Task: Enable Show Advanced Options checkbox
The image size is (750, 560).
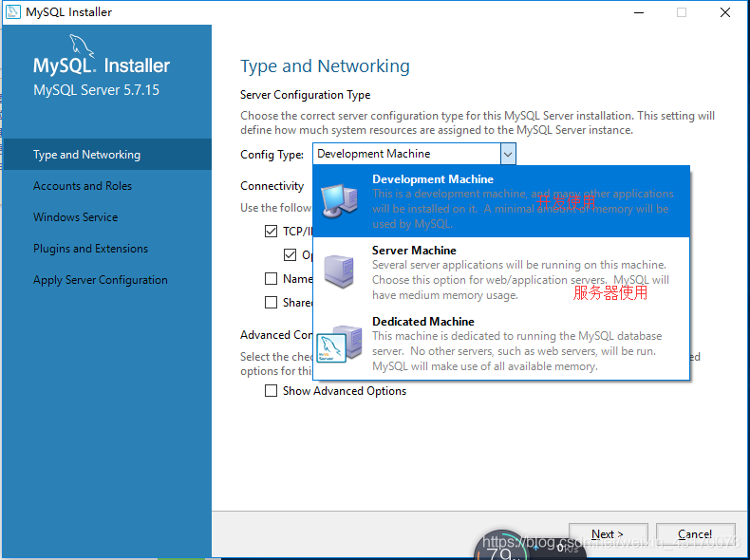Action: coord(271,391)
